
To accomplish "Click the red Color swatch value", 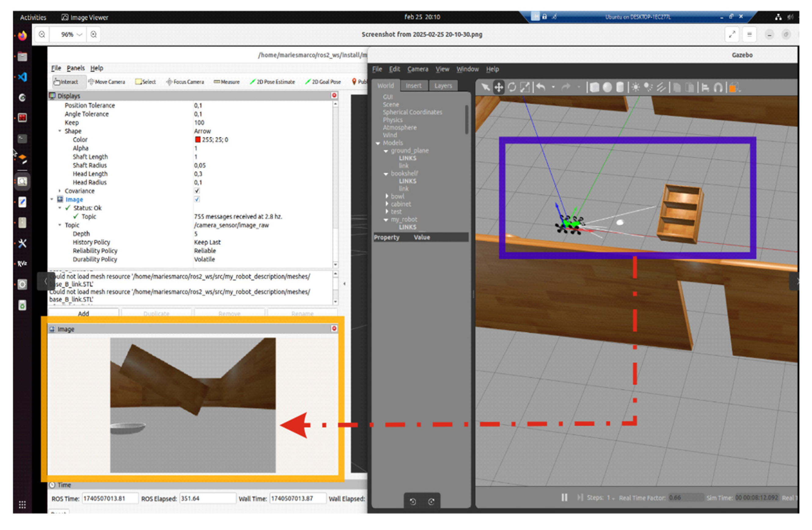I will point(197,140).
